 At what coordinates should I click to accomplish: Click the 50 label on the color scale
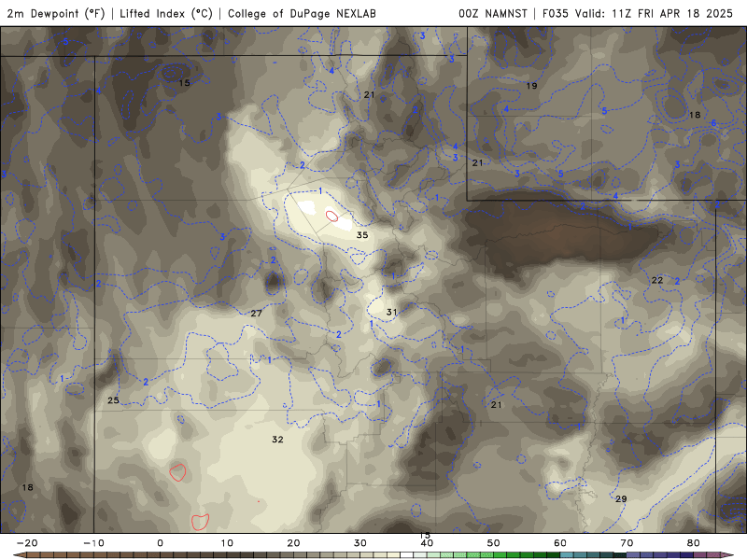click(x=494, y=543)
